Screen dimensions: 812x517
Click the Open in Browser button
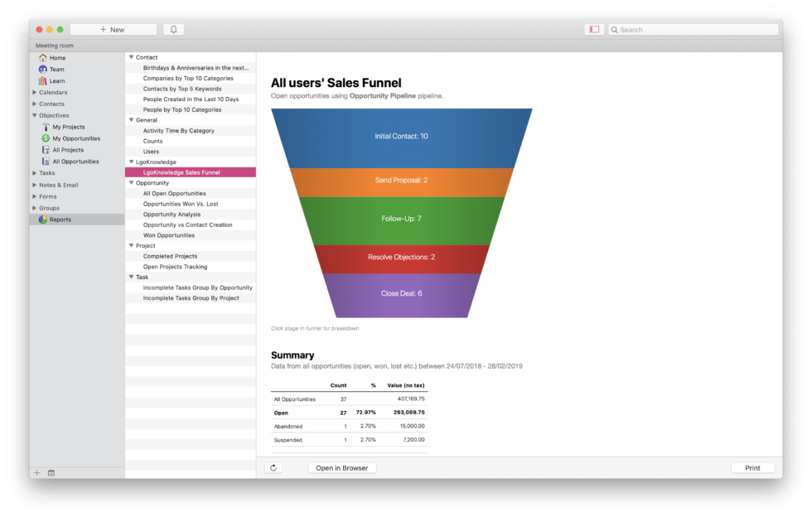pos(341,467)
